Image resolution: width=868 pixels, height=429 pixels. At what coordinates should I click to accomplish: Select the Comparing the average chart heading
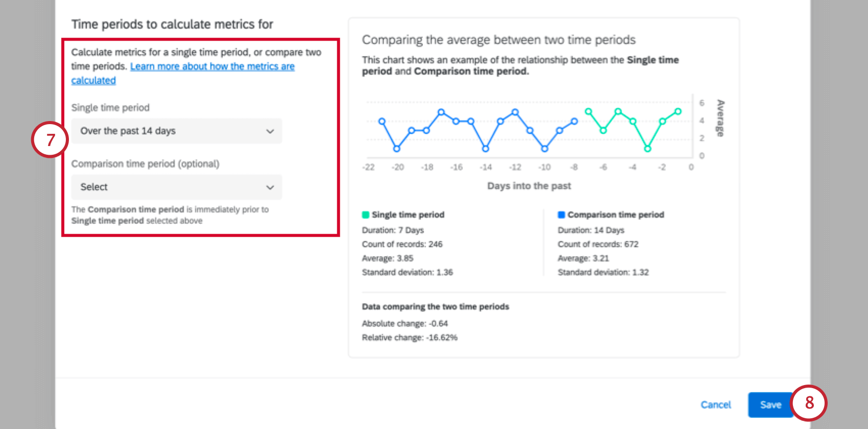tap(499, 40)
